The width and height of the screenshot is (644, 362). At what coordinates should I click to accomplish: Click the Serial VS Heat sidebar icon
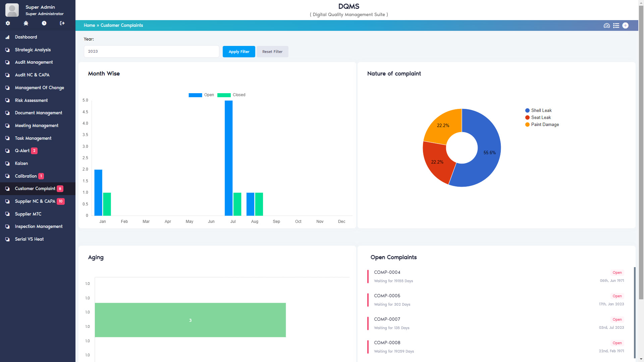pyautogui.click(x=7, y=239)
